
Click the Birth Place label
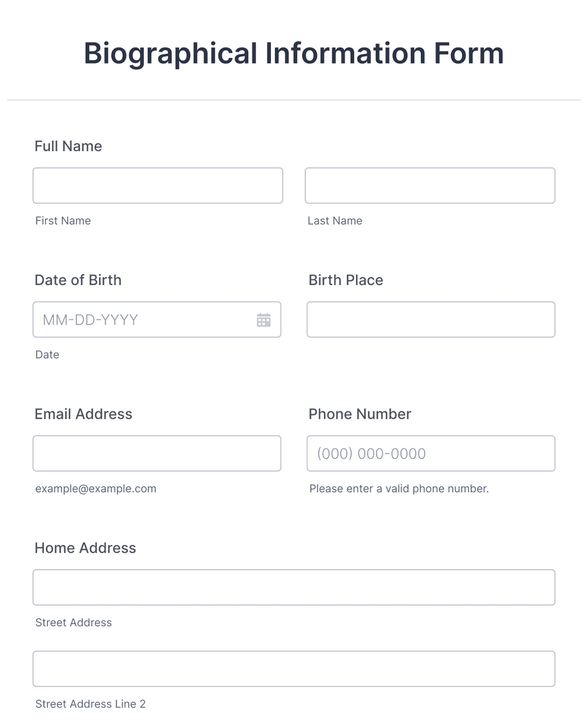[x=346, y=280]
